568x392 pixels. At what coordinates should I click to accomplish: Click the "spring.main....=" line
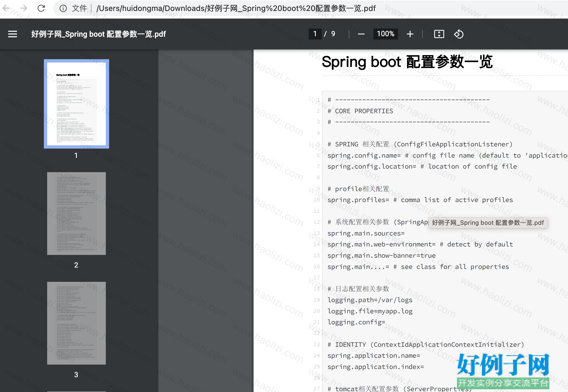tap(418, 267)
